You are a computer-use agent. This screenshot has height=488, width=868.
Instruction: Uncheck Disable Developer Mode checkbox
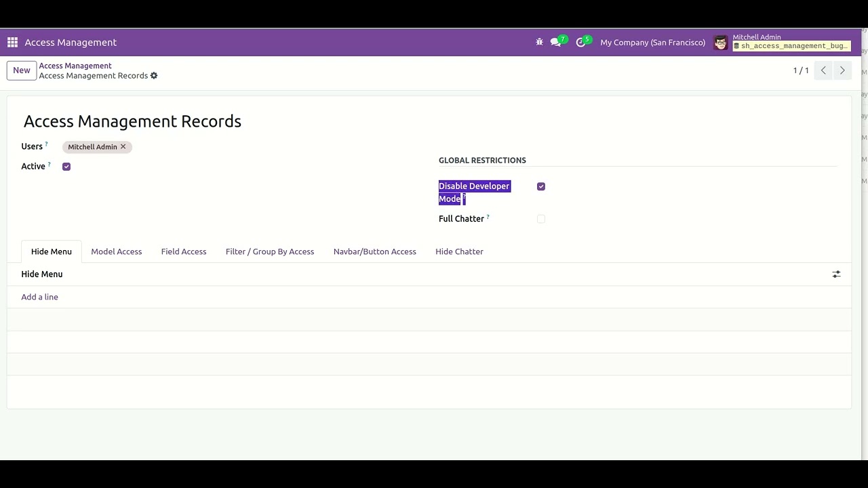[541, 186]
